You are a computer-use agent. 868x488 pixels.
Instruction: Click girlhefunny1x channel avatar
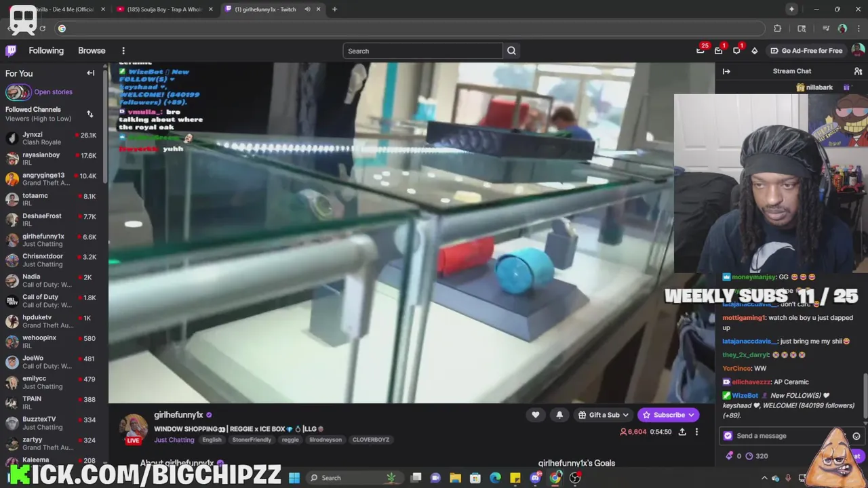pyautogui.click(x=134, y=428)
